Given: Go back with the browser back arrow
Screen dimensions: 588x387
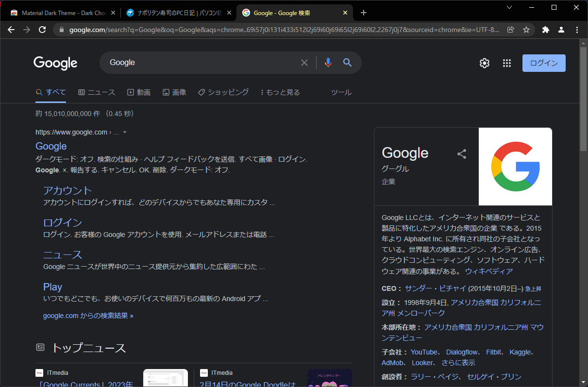Looking at the screenshot, I should 12,30.
